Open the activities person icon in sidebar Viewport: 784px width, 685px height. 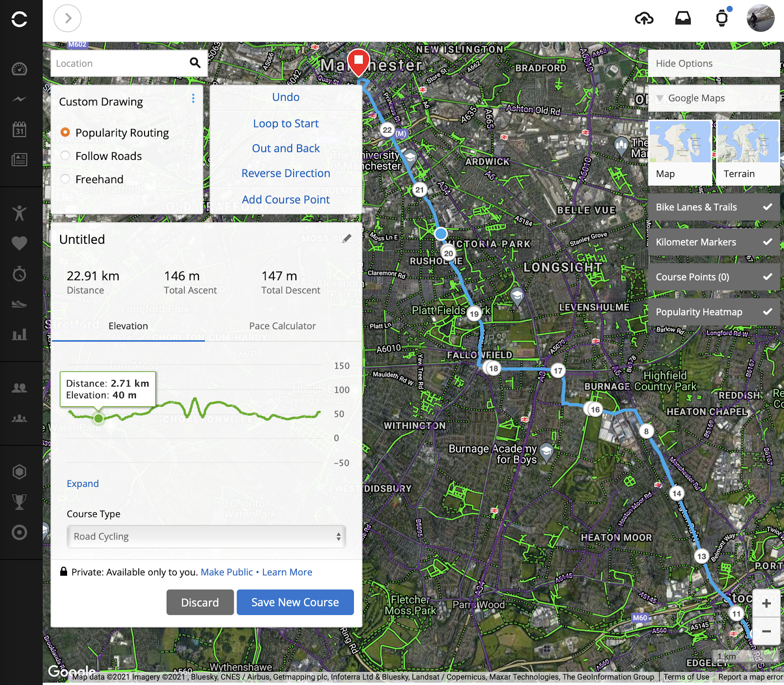19,213
